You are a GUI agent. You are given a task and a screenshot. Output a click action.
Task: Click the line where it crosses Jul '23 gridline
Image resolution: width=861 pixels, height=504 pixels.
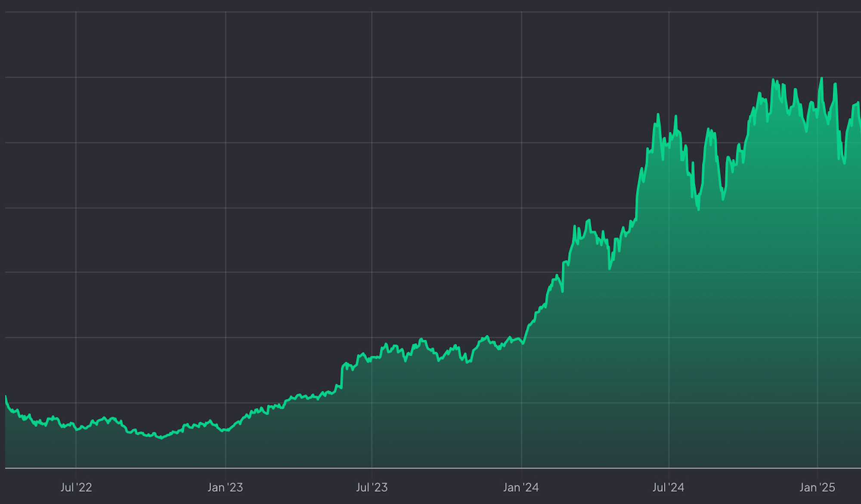point(372,358)
